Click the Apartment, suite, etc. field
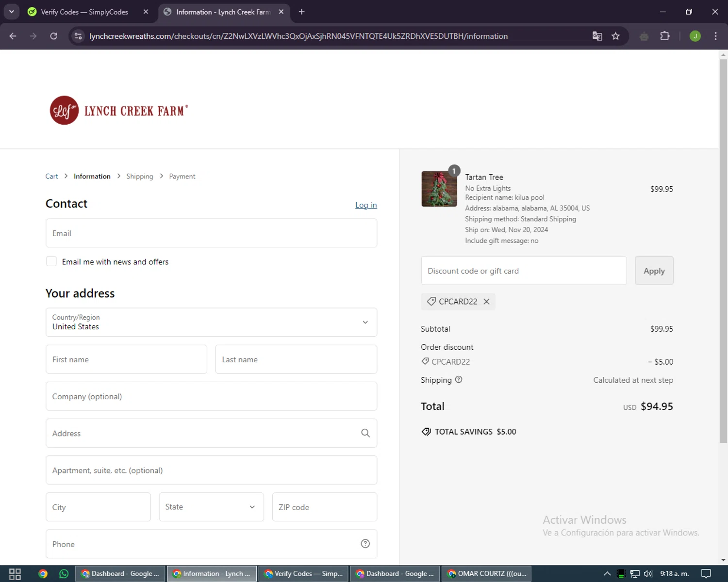 point(211,470)
